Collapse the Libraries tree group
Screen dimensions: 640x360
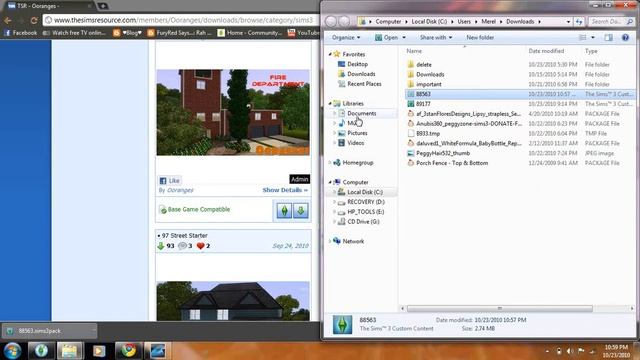[330, 103]
